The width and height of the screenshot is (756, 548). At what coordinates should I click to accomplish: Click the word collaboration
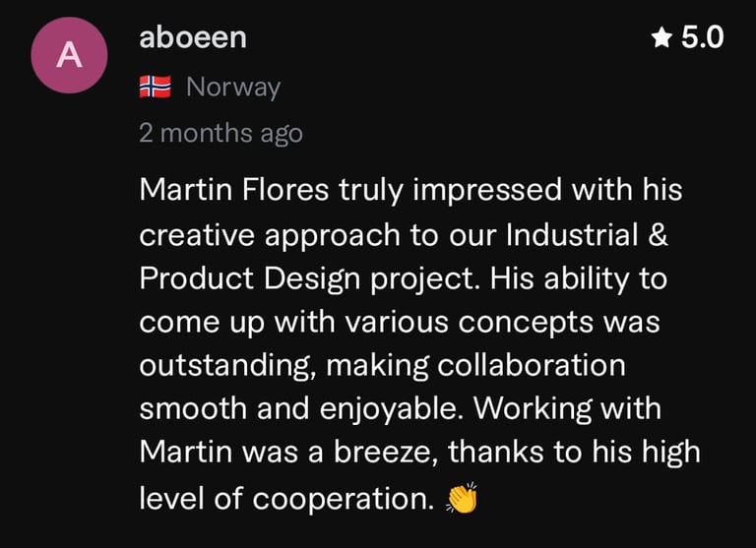(532, 365)
